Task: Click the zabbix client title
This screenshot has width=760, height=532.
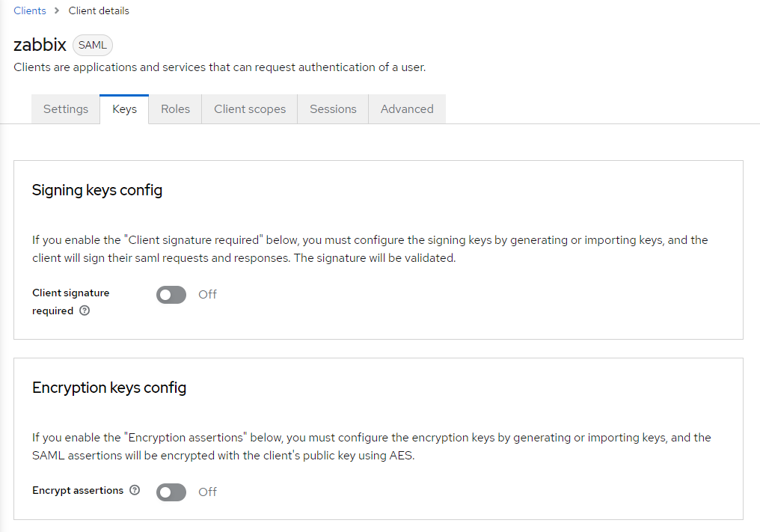Action: point(40,45)
